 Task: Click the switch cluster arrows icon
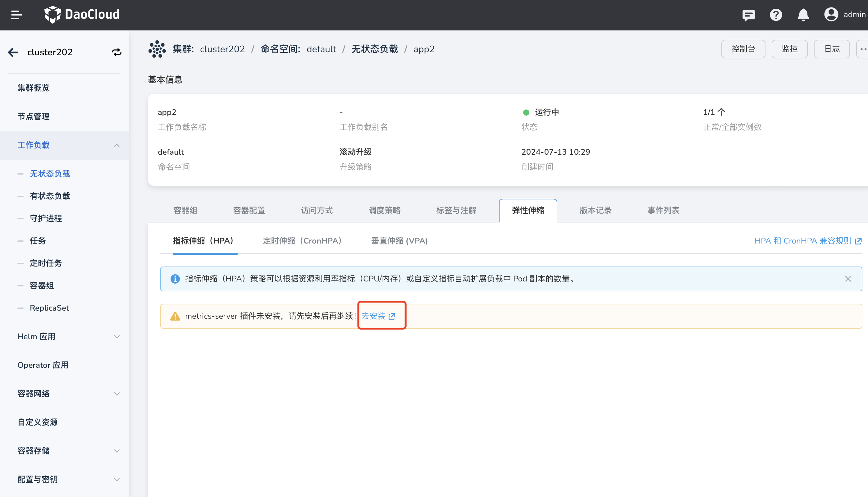(117, 52)
